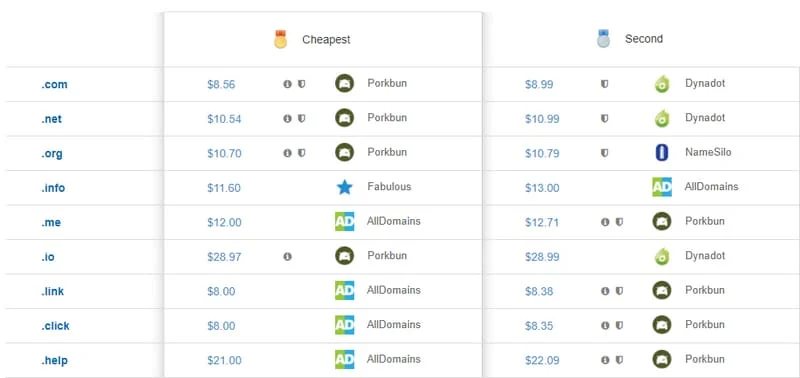Click the shield icon in .com Cheapest row
This screenshot has width=800, height=378.
pos(302,84)
